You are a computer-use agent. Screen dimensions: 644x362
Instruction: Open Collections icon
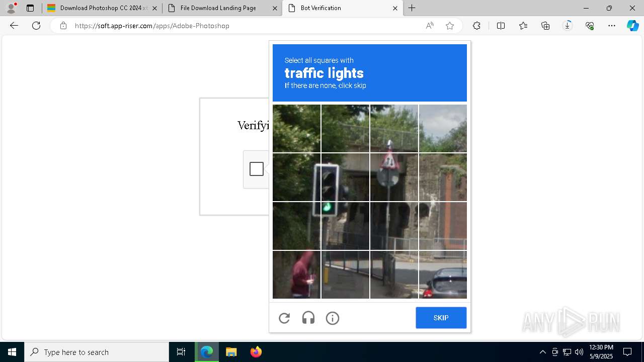click(545, 26)
